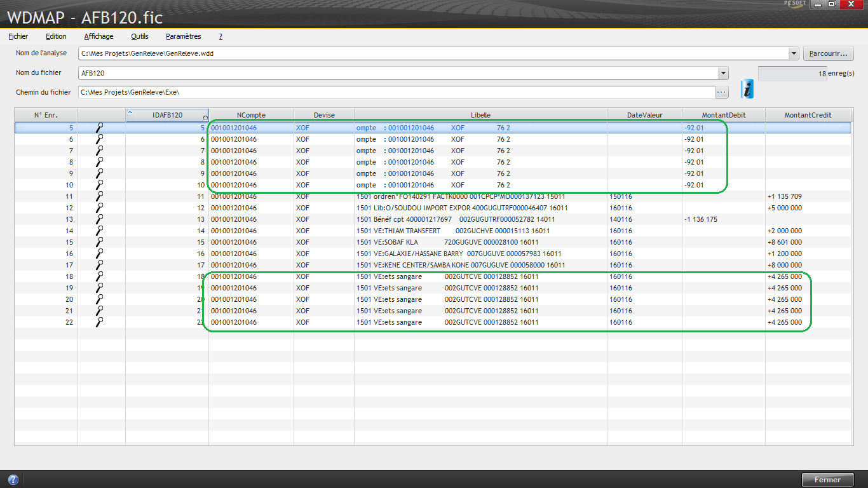
Task: Open magnifier icon for record 16
Action: pos(100,254)
